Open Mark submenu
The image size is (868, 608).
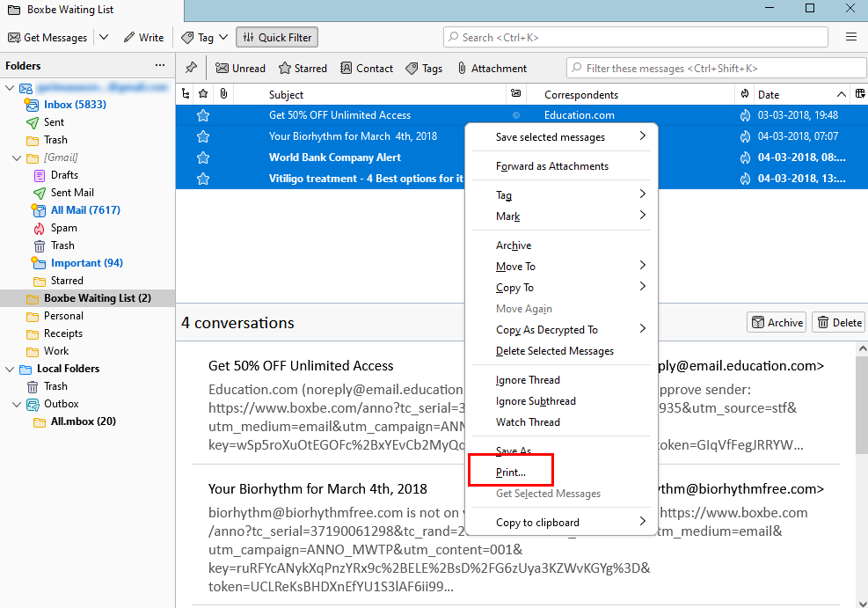(561, 216)
